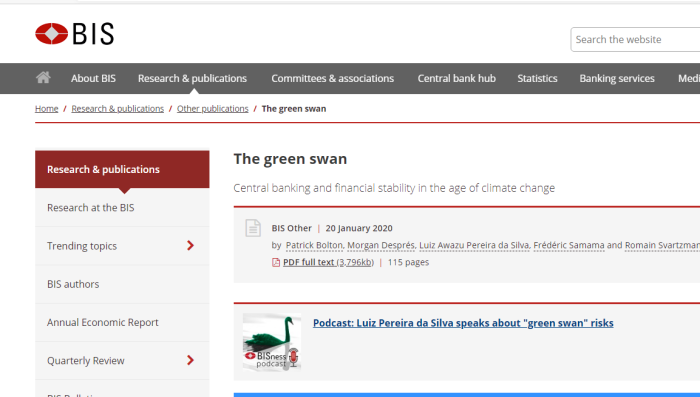Expand Quarterly Review chevron arrow
This screenshot has height=397, width=700.
tap(191, 360)
